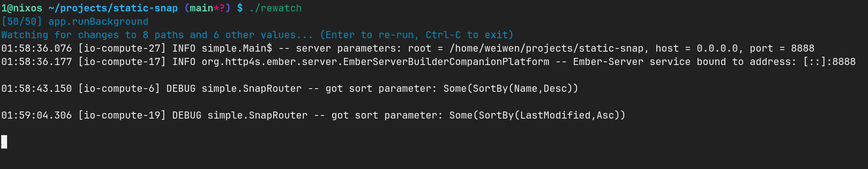Click the terminal cursor block
868x169 pixels.
click(x=4, y=142)
